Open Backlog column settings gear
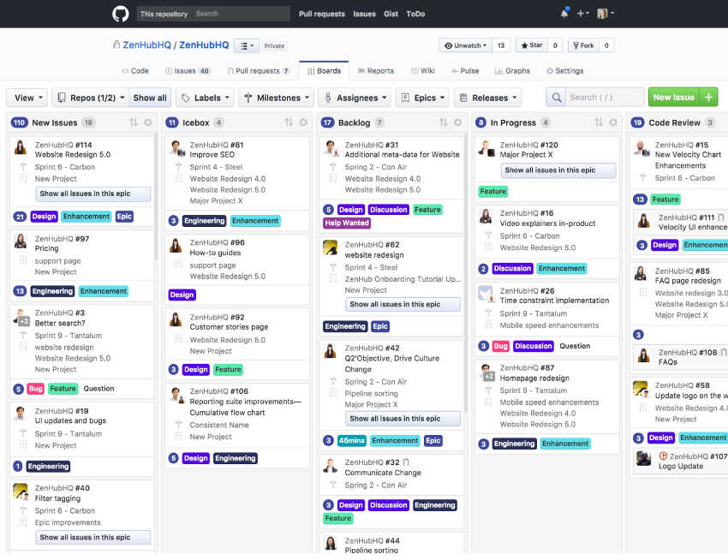This screenshot has width=728, height=560. (457, 122)
